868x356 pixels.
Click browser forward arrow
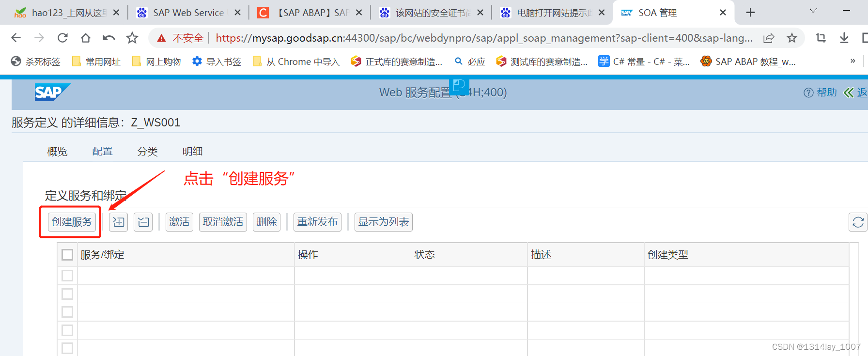(39, 38)
